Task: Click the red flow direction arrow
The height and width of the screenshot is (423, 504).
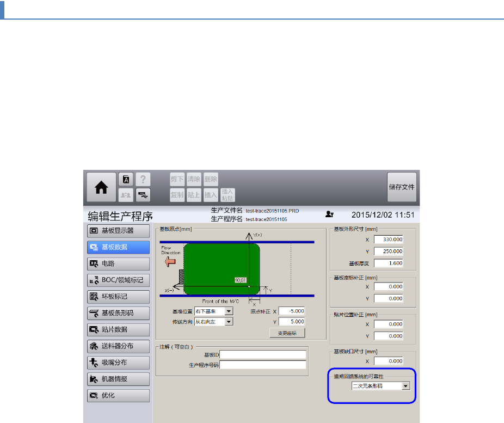Action: coord(170,262)
